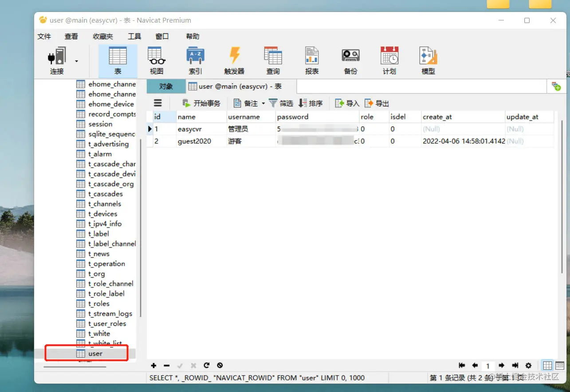Open the 窗口 menu
The width and height of the screenshot is (570, 392).
tap(162, 36)
